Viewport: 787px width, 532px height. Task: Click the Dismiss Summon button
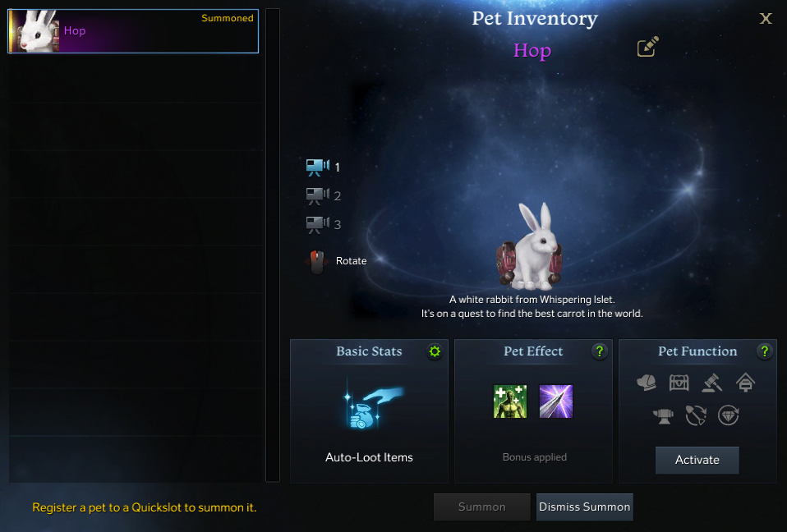(584, 507)
